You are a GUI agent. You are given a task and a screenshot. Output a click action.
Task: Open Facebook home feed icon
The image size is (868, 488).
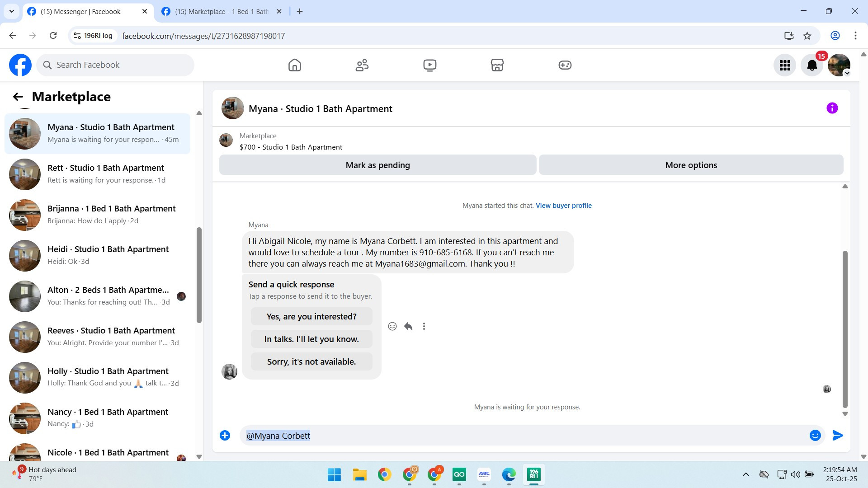[294, 65]
